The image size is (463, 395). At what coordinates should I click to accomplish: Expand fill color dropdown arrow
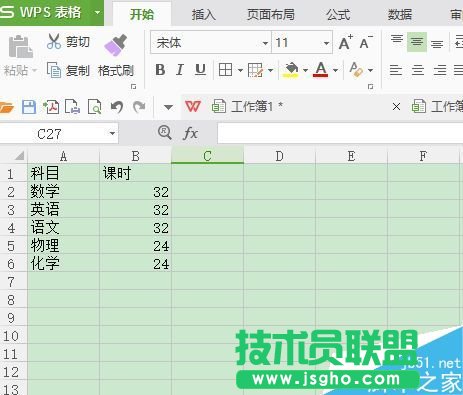pyautogui.click(x=305, y=70)
